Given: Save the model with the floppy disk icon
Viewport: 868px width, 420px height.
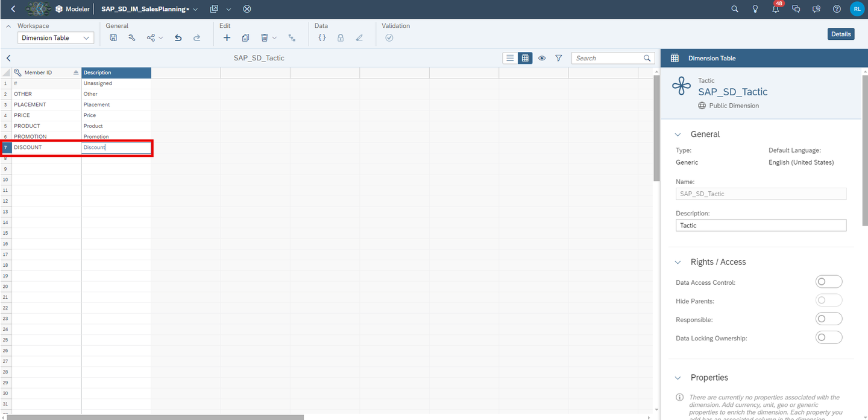Looking at the screenshot, I should [113, 38].
